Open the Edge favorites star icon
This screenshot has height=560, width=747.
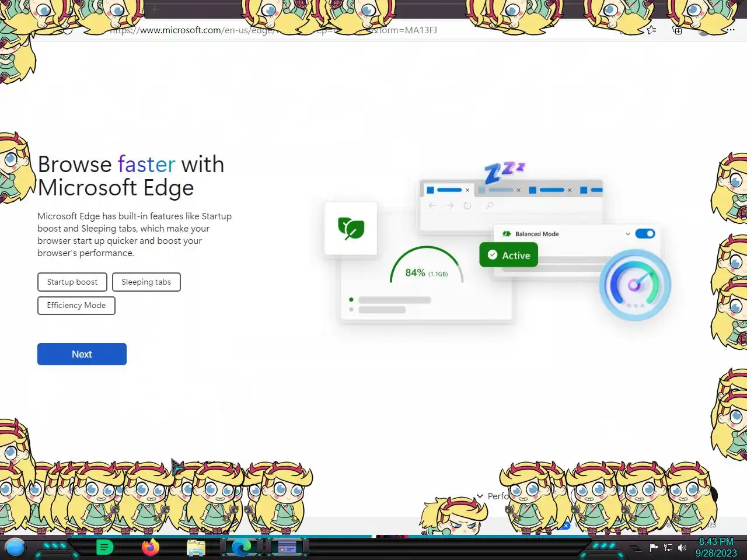[652, 30]
